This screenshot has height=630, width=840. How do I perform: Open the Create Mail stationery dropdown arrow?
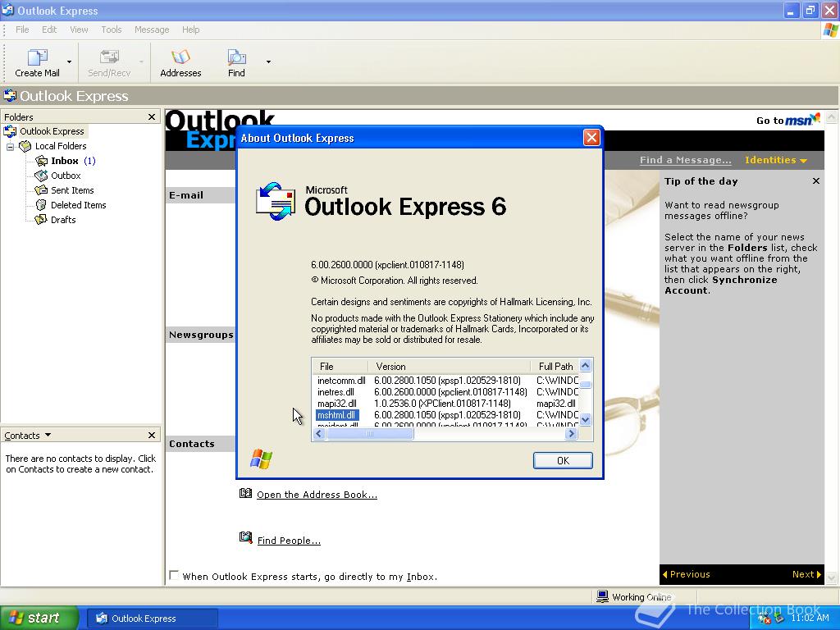[69, 62]
